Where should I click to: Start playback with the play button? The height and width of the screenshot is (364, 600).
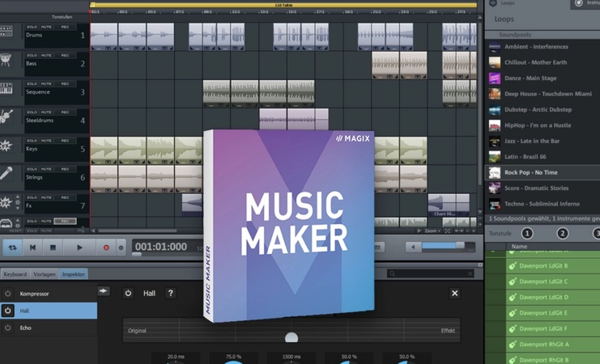pyautogui.click(x=79, y=248)
